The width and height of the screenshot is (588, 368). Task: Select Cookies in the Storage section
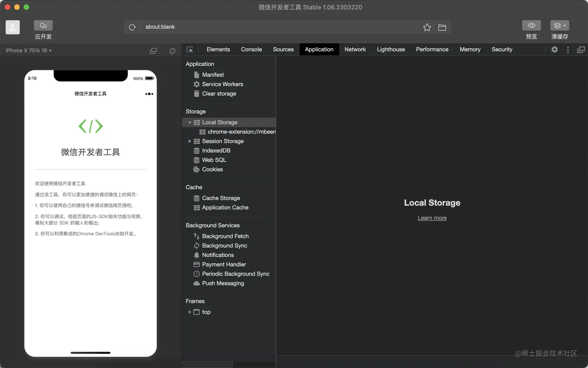[213, 169]
